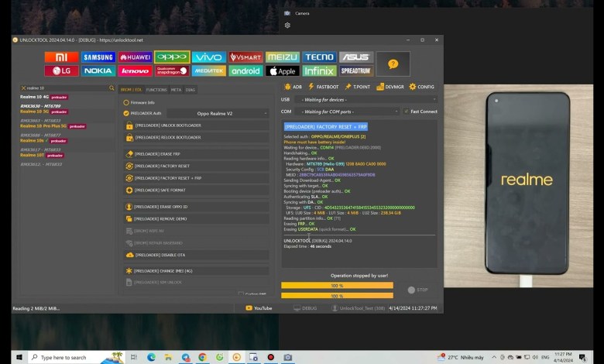Select the Xiaomi (Mi) brand logo
Image resolution: width=604 pixels, height=364 pixels.
(62, 57)
